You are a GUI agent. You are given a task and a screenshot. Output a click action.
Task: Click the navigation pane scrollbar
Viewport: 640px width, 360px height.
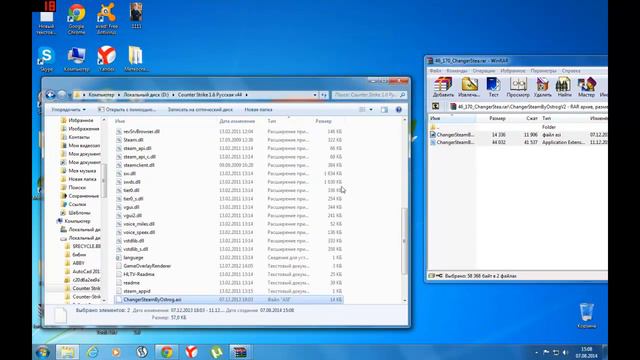pos(104,180)
